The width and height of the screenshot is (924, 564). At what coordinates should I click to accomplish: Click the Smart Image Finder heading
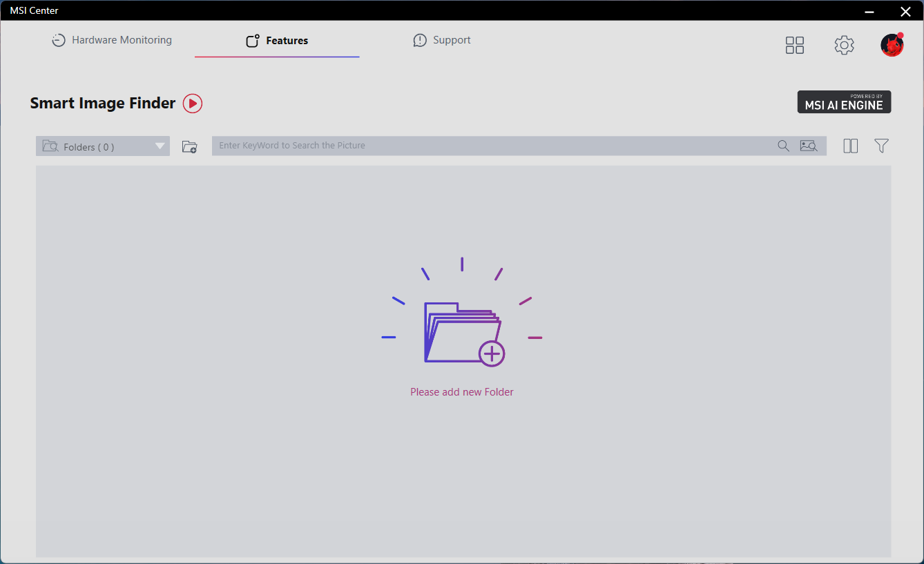pyautogui.click(x=103, y=103)
